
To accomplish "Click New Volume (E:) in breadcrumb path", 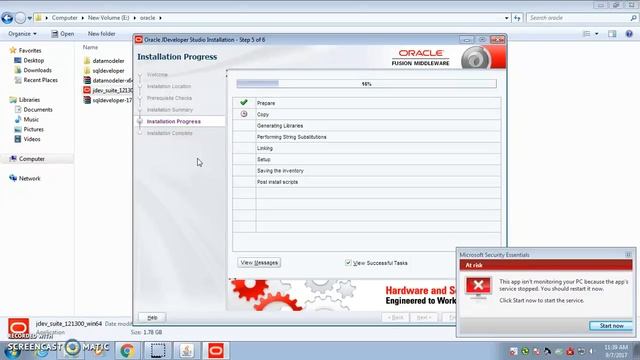I will pos(108,18).
